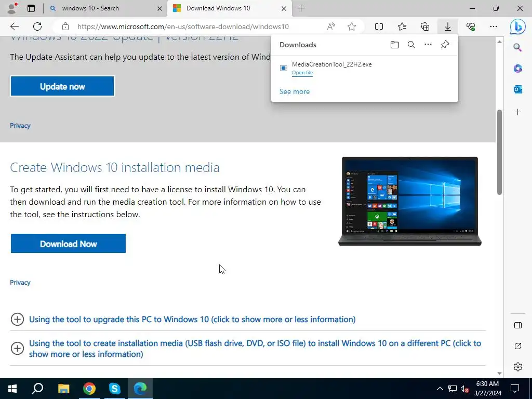Viewport: 532px width, 399px height.
Task: Click scrollbar down arrow
Action: click(x=499, y=373)
